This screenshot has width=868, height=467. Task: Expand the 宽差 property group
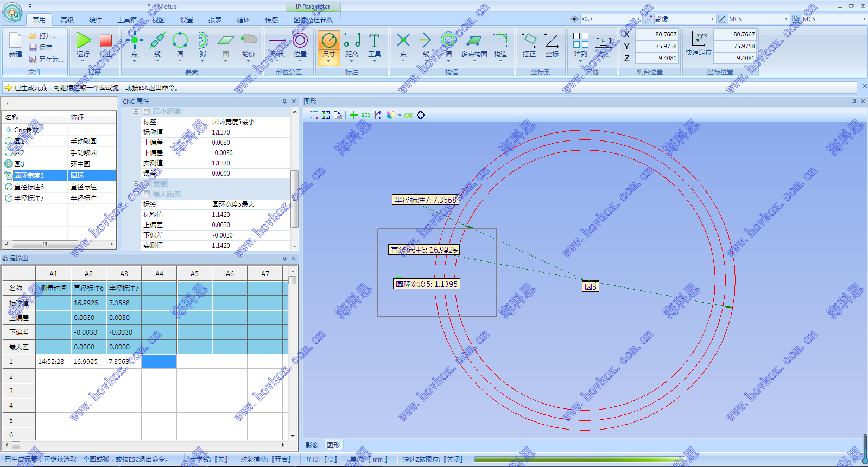136,184
